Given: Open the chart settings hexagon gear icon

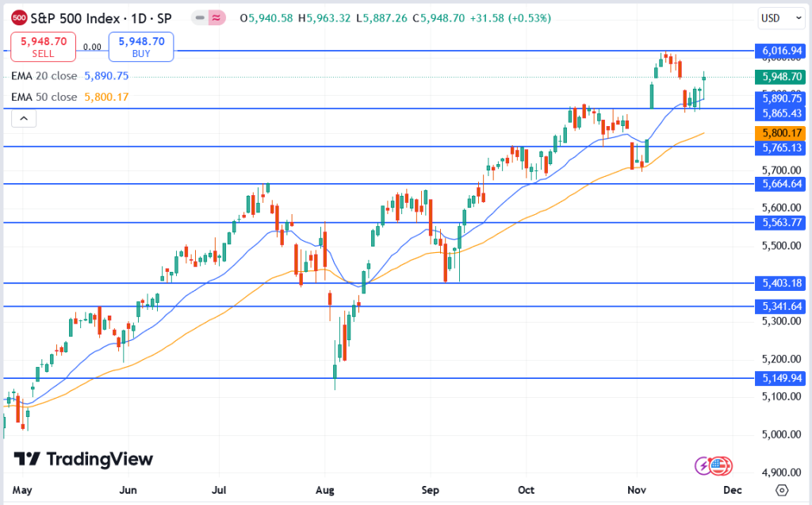Looking at the screenshot, I should [x=782, y=490].
